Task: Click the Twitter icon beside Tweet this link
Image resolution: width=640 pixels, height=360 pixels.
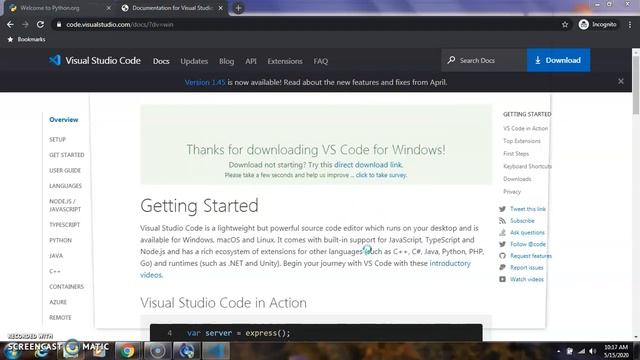Action: pyautogui.click(x=502, y=209)
